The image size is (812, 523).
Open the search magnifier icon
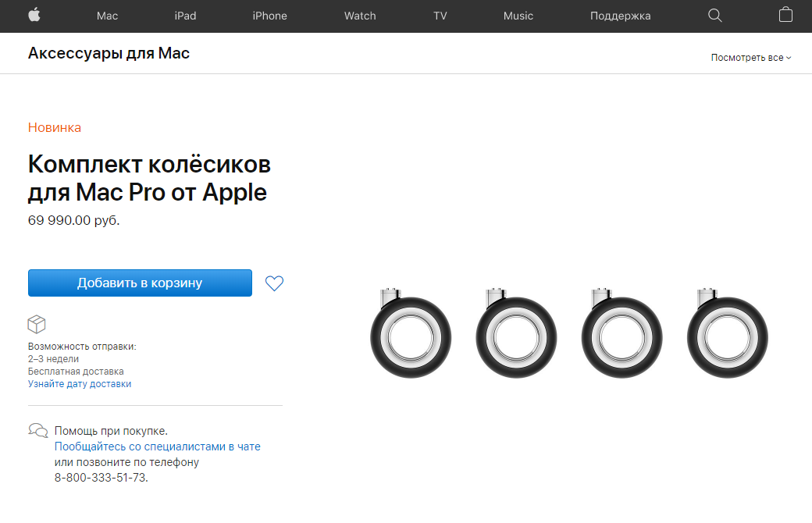click(x=714, y=16)
